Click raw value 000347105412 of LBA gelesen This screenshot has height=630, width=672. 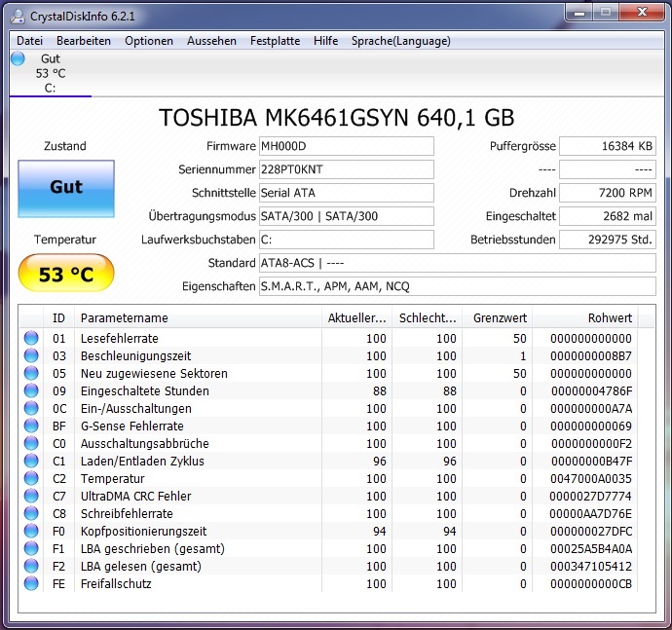click(x=591, y=566)
